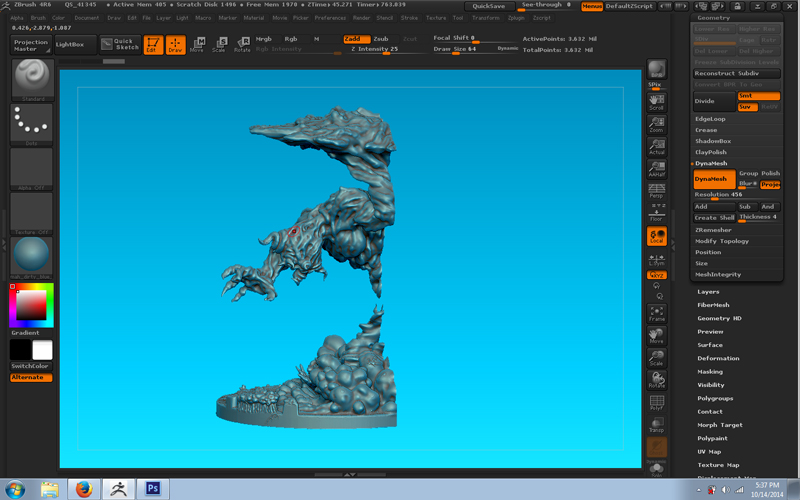Image resolution: width=800 pixels, height=500 pixels.
Task: Click Create Shell button
Action: point(714,218)
